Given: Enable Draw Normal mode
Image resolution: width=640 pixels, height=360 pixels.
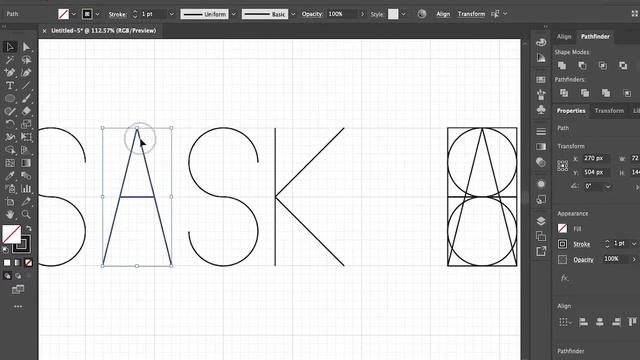Looking at the screenshot, I should [7, 276].
